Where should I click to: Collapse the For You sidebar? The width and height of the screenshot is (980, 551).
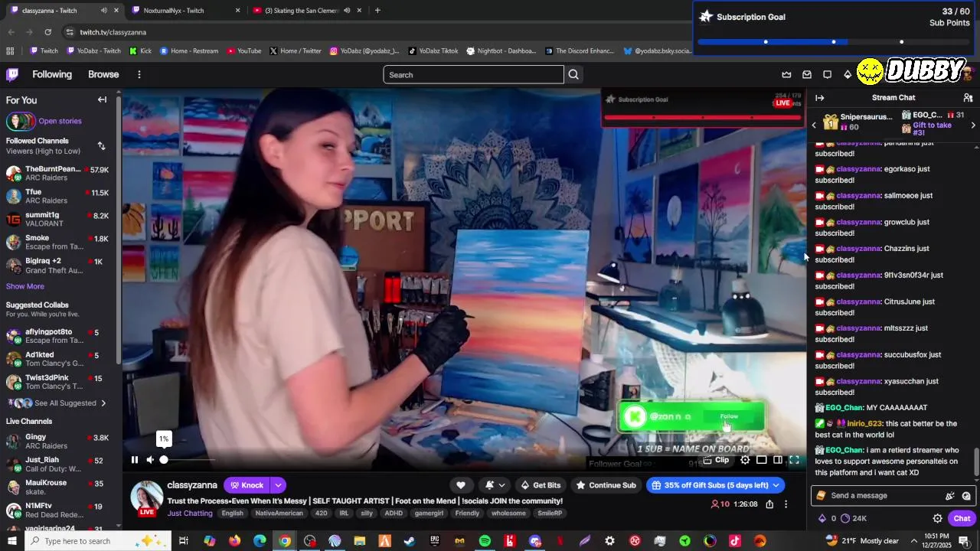coord(102,99)
